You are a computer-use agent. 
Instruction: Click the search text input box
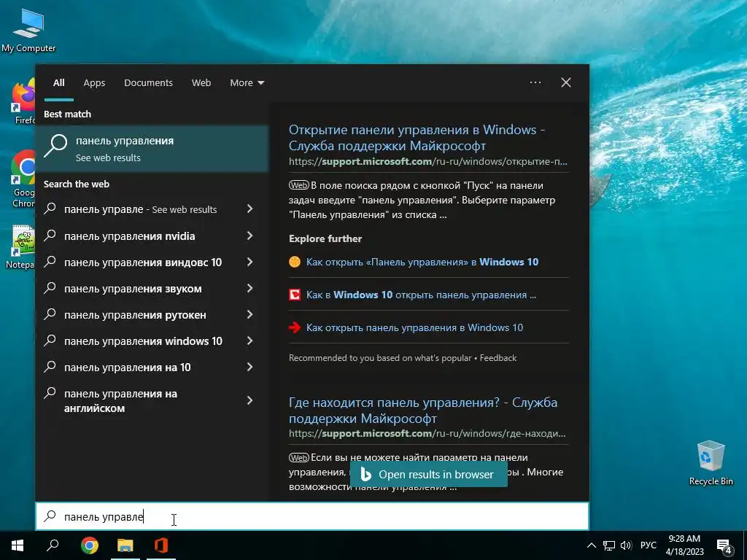tap(312, 516)
